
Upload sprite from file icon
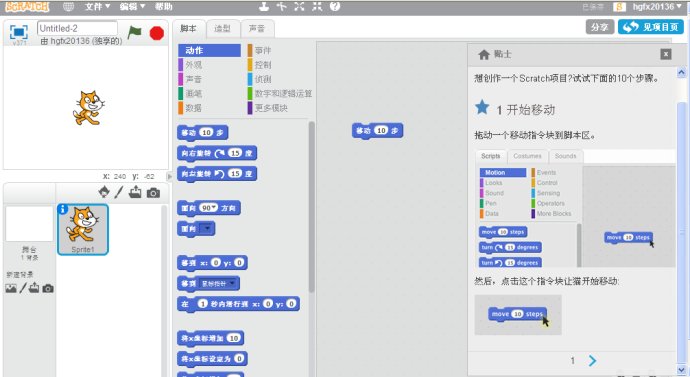135,192
